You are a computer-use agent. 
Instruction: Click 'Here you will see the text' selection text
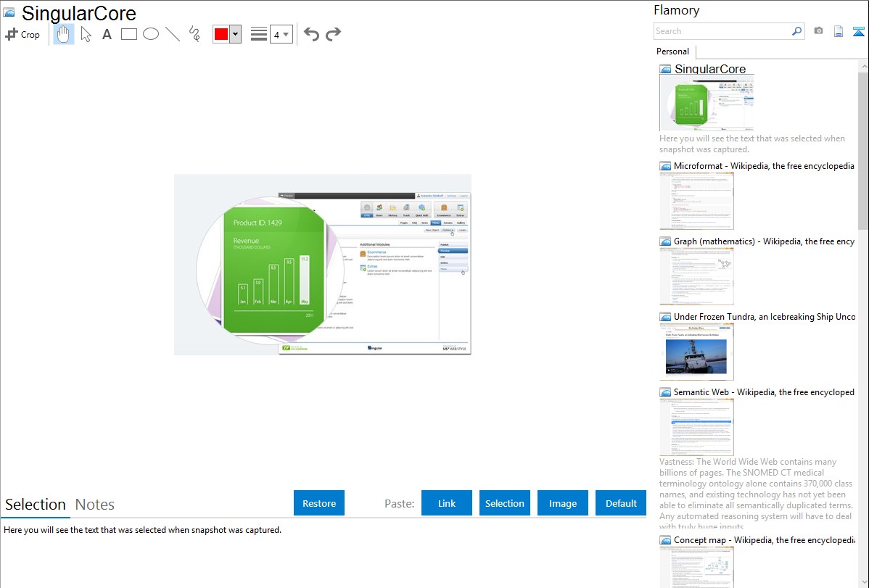click(142, 531)
